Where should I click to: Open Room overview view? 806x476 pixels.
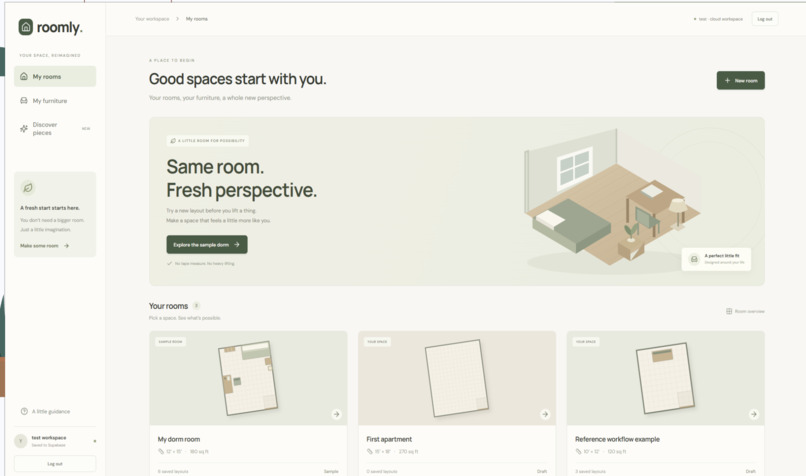(745, 311)
